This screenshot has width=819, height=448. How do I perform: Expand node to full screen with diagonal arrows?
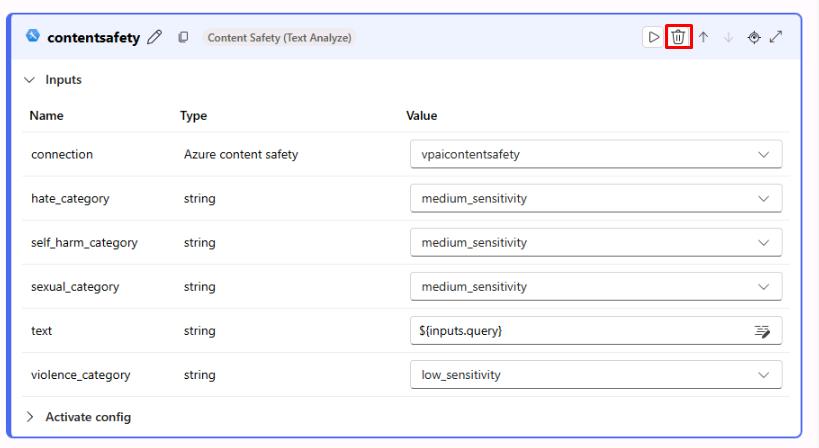click(x=776, y=37)
